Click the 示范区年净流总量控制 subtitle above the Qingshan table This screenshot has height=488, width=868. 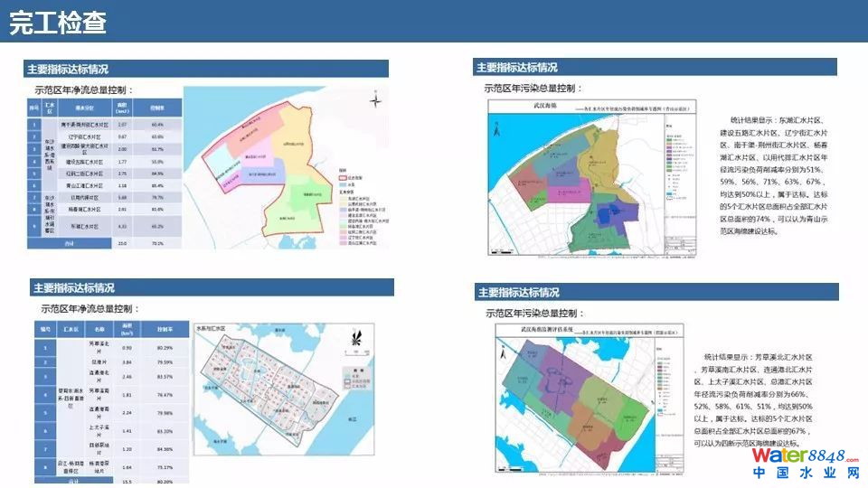click(84, 89)
